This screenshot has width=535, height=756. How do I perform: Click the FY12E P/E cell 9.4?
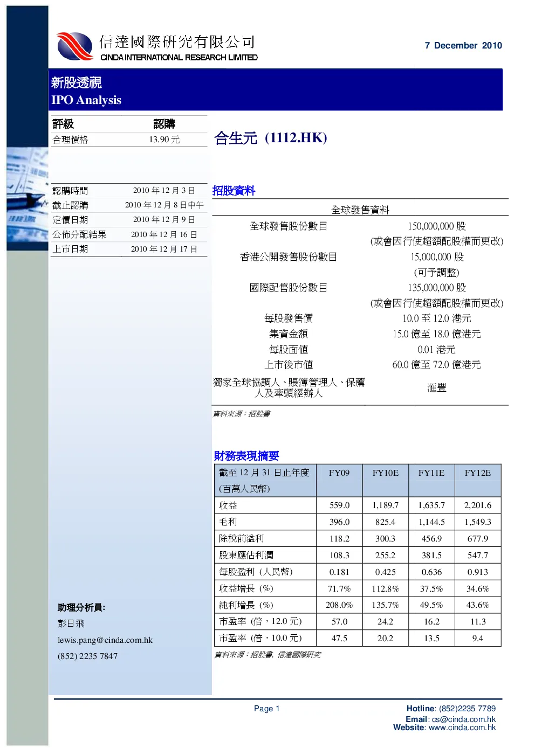[478, 639]
